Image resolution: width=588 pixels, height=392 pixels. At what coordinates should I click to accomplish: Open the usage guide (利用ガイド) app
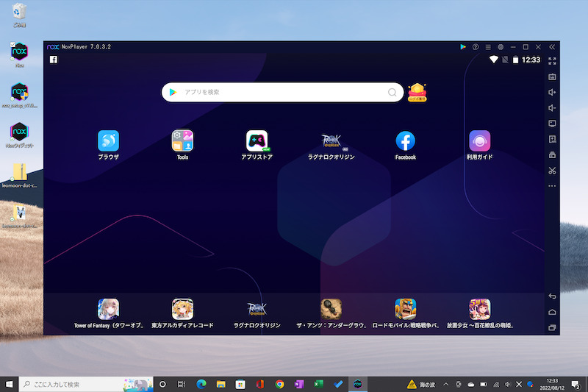pyautogui.click(x=479, y=140)
